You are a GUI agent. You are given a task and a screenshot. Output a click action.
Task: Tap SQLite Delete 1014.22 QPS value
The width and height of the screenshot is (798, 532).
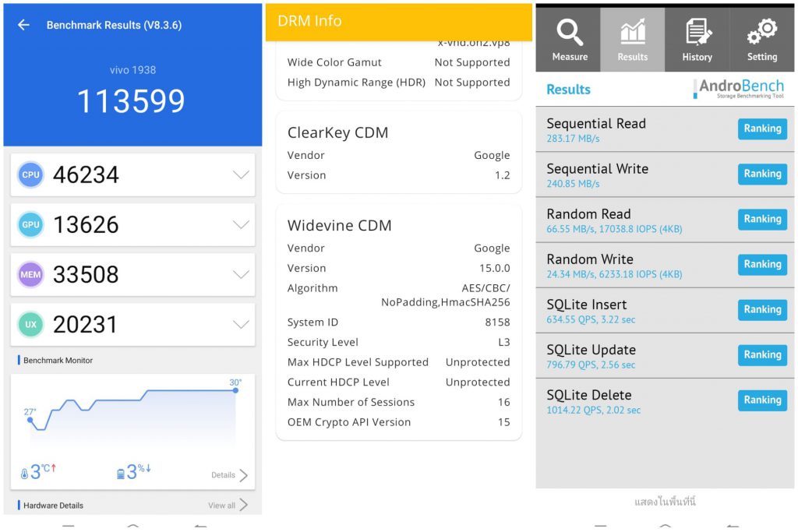coord(593,410)
